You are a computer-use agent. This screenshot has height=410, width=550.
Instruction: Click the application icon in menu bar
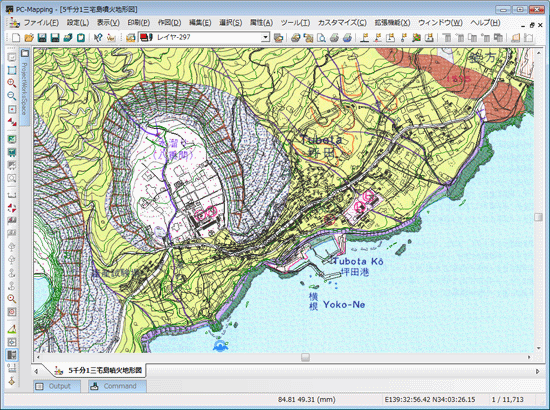[14, 23]
